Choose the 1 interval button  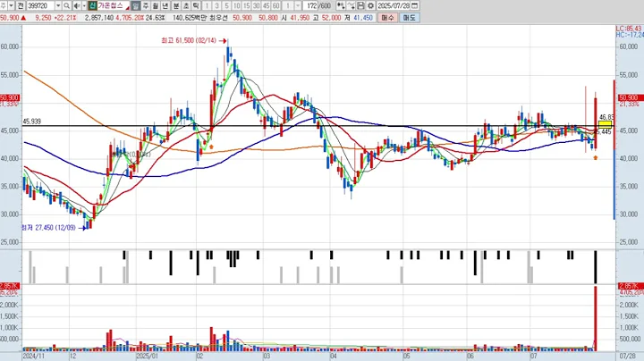point(207,5)
